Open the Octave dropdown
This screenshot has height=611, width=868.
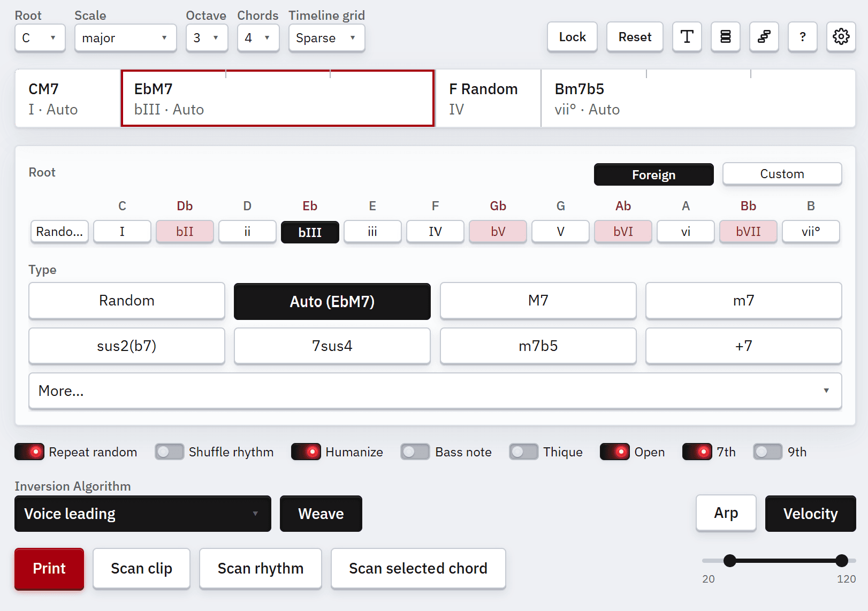coord(207,38)
